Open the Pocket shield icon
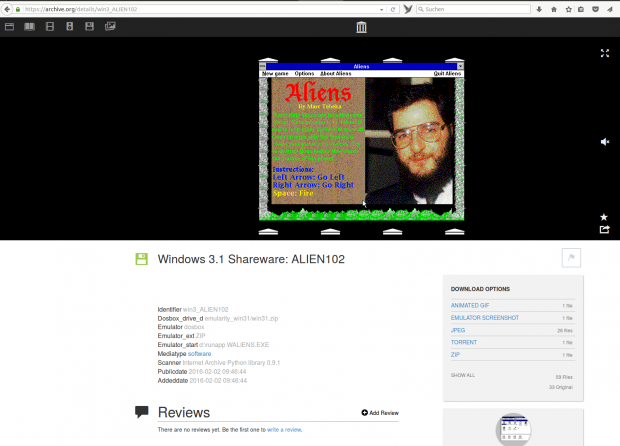 click(595, 9)
